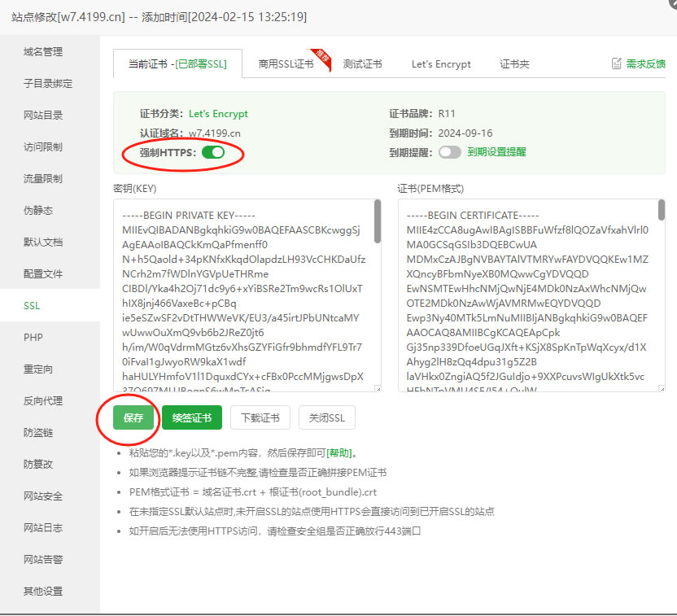Click the 帮助 help link
Screen dimensions: 677x616
coord(340,453)
